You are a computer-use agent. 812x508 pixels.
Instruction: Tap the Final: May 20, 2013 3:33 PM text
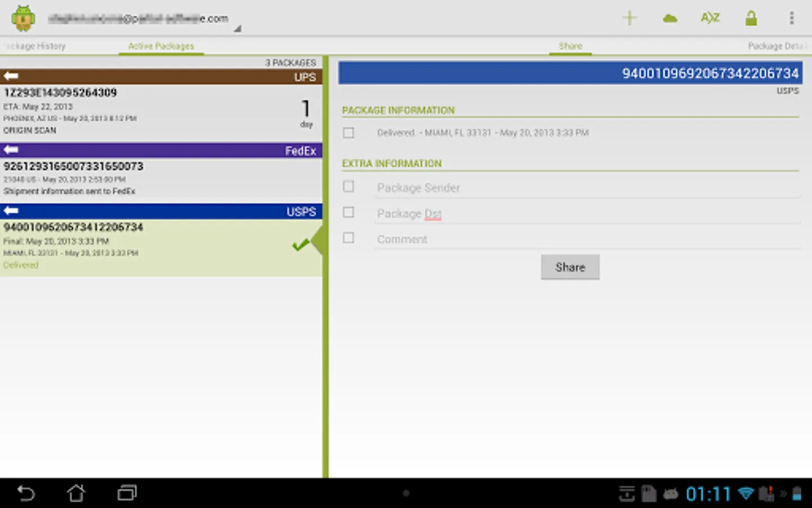click(56, 241)
